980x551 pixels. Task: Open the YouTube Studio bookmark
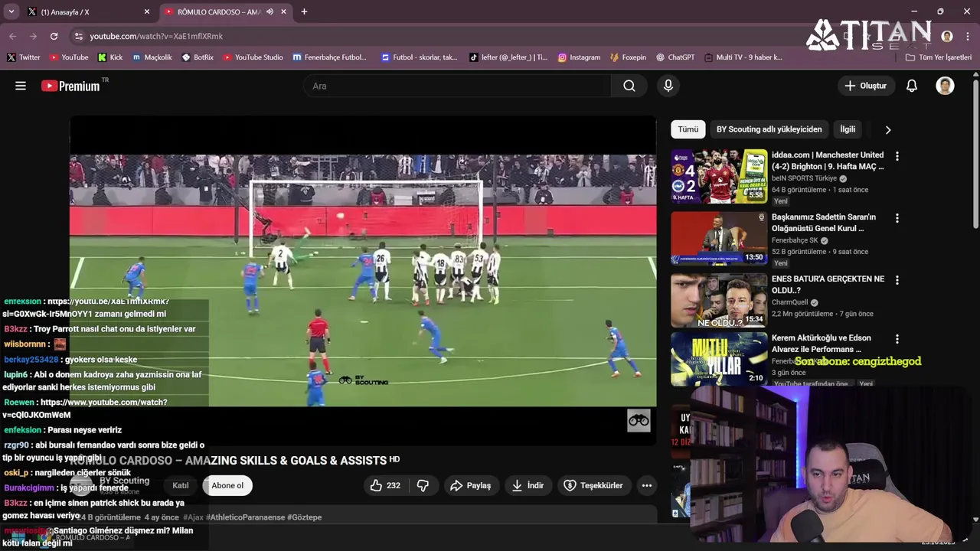[x=253, y=57]
